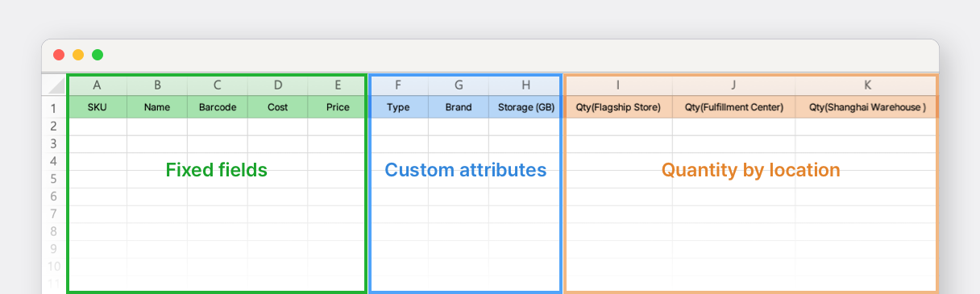Select the Cost header cell
The height and width of the screenshot is (294, 980).
point(278,107)
